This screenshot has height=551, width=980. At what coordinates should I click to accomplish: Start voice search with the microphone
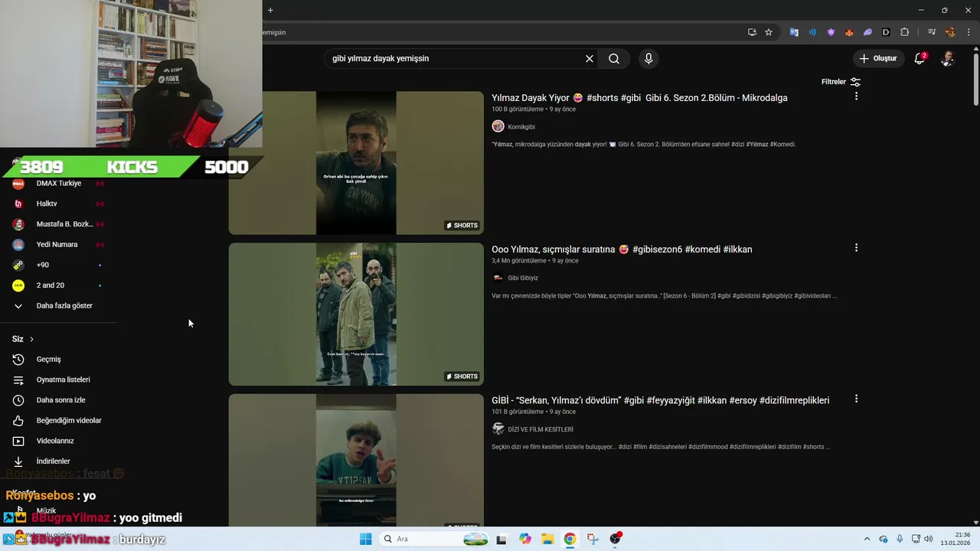(648, 59)
